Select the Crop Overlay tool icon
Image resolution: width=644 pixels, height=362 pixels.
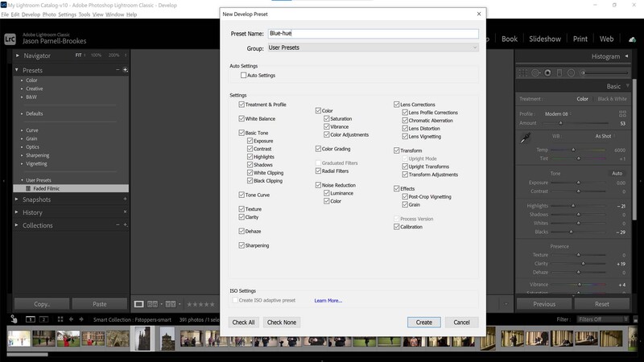[522, 73]
